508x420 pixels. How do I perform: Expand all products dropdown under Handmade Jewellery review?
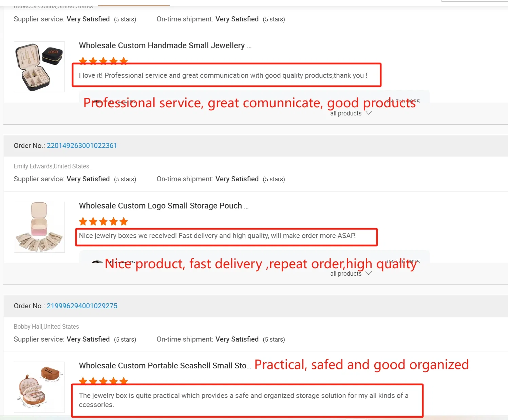[351, 113]
